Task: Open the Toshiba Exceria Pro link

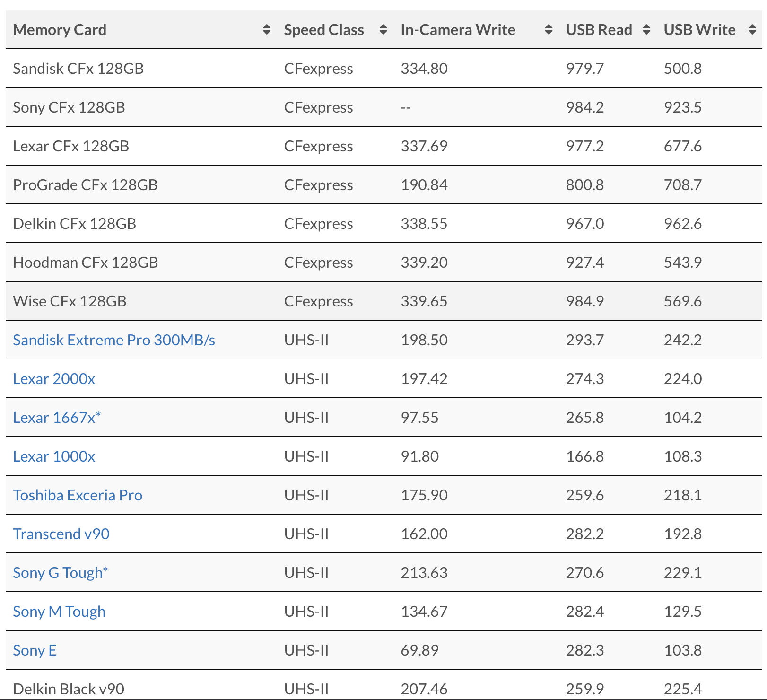Action: click(x=78, y=495)
